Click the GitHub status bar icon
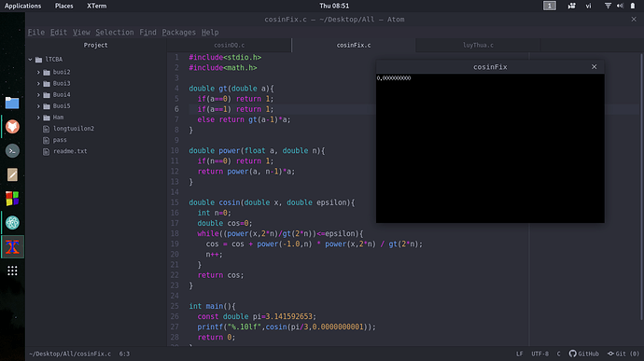This screenshot has width=644, height=361. click(583, 354)
